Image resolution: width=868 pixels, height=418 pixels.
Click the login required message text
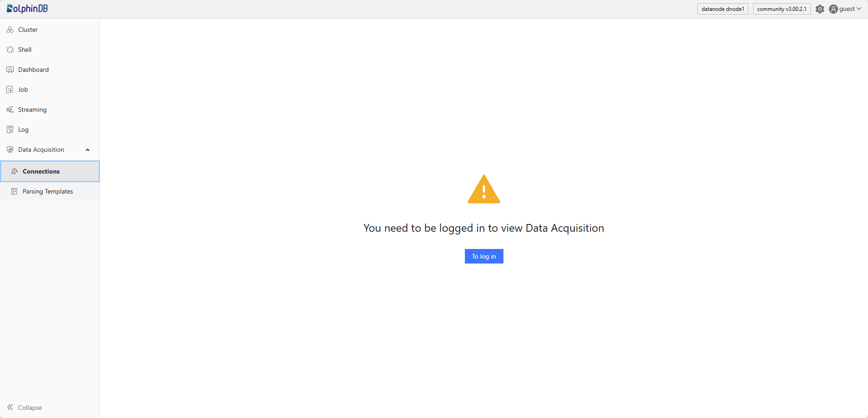pos(483,228)
